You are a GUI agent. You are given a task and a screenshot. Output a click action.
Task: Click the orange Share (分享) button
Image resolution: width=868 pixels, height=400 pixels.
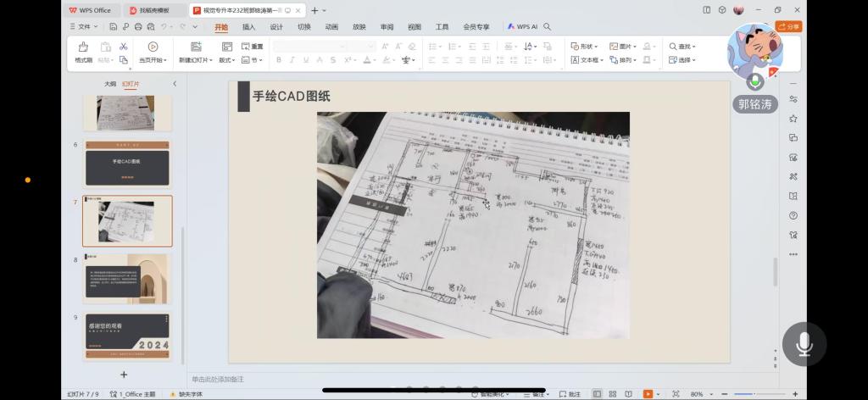tap(788, 27)
